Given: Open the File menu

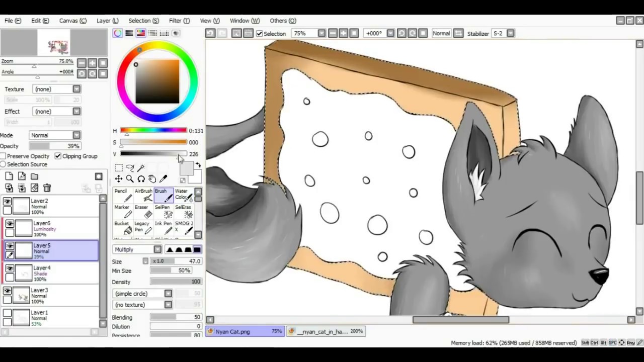Looking at the screenshot, I should click(13, 21).
